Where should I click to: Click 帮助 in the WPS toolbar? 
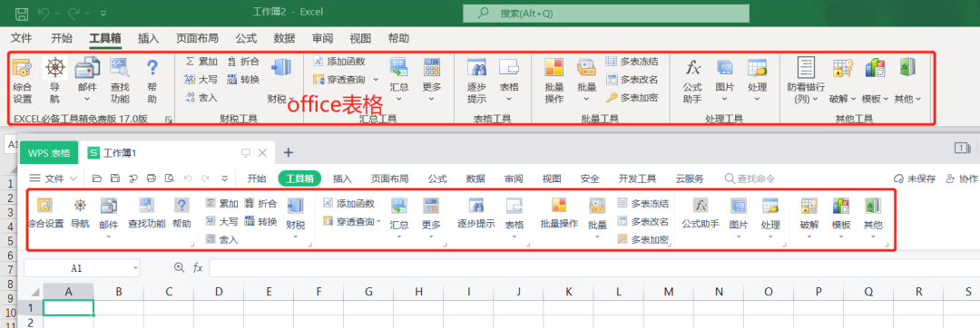[181, 213]
